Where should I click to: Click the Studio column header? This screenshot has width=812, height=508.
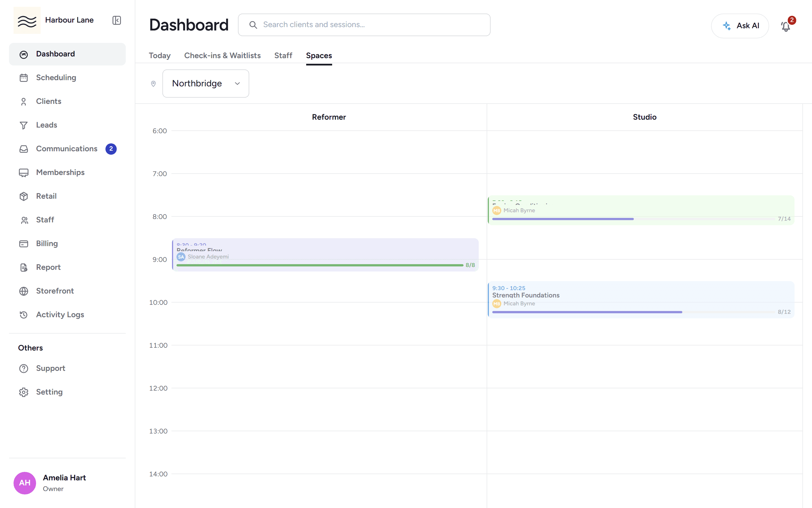[645, 117]
